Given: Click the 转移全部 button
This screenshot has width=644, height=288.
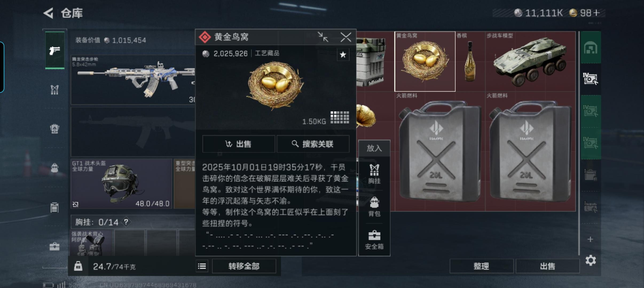Looking at the screenshot, I should (244, 266).
